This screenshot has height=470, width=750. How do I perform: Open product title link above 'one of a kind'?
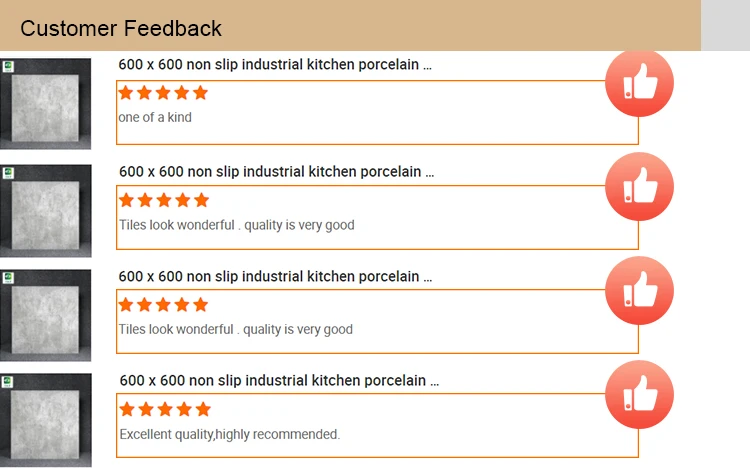[275, 65]
